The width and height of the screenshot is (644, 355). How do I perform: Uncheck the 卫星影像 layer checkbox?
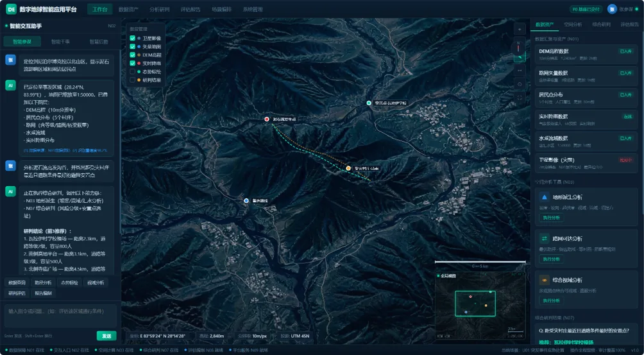coord(132,39)
